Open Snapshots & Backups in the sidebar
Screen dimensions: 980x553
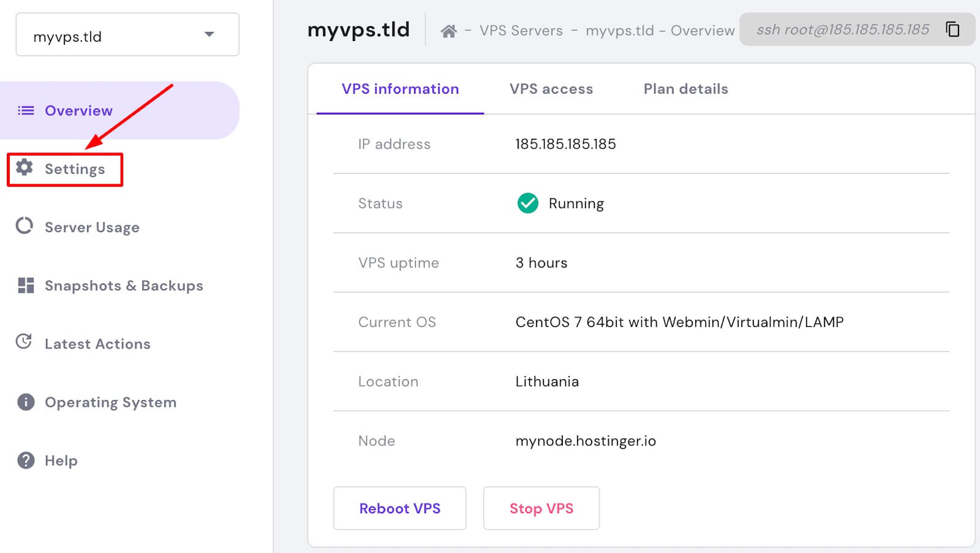124,286
